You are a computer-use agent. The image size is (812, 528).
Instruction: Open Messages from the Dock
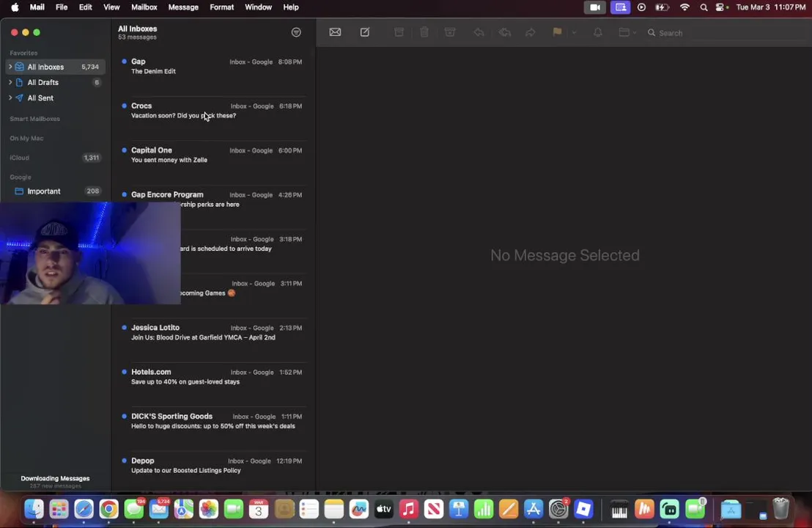134,510
